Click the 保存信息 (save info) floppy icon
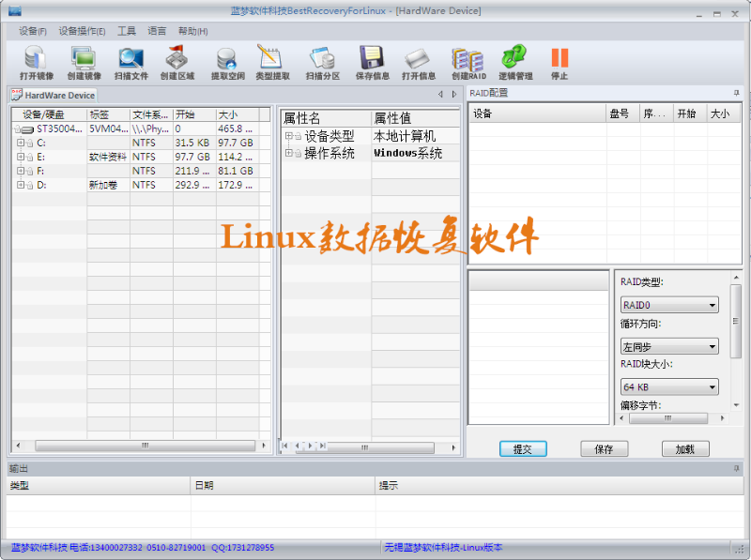This screenshot has height=560, width=751. click(372, 62)
